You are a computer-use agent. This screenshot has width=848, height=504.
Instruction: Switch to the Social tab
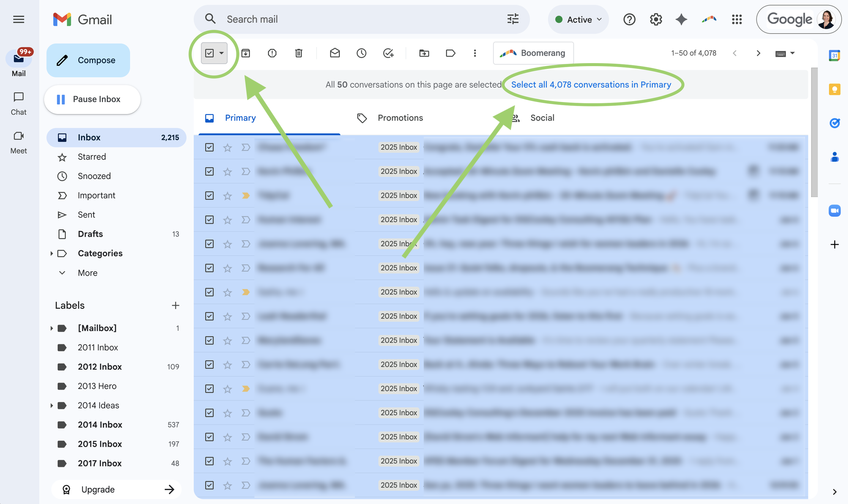542,118
